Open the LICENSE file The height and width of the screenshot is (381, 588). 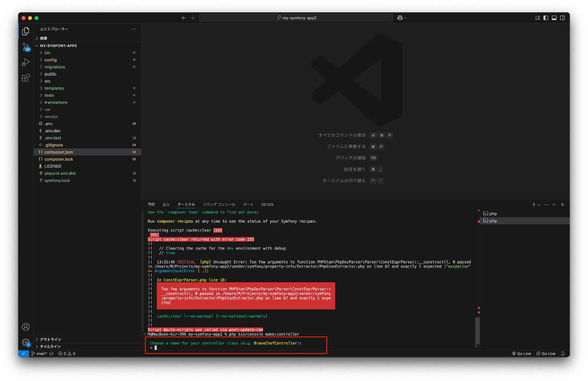(87, 166)
